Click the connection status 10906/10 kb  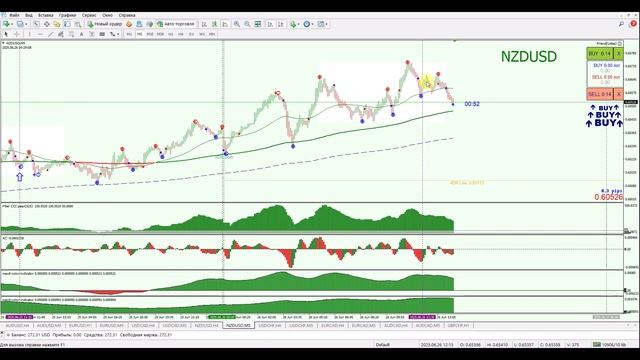pos(609,345)
